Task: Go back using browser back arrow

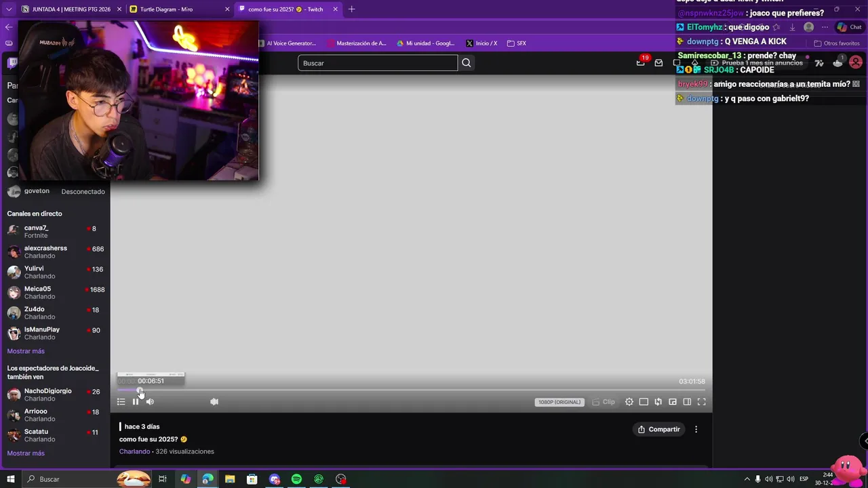Action: coord(9,27)
